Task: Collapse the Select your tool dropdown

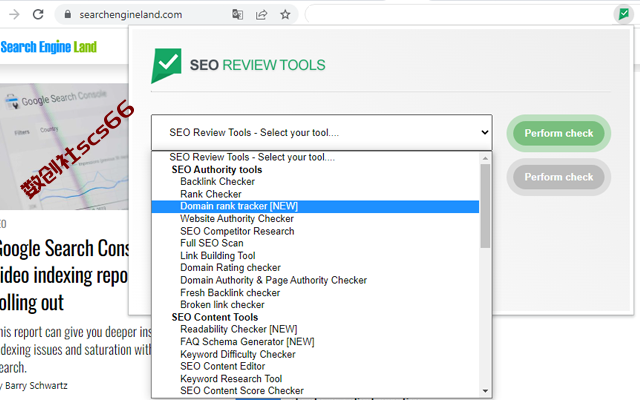Action: 322,133
